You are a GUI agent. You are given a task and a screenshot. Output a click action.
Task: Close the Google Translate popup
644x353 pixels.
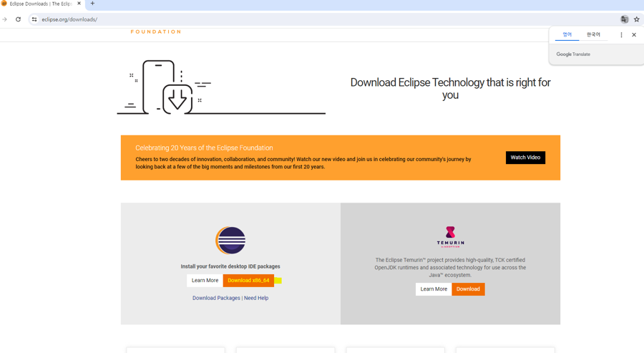click(x=634, y=35)
